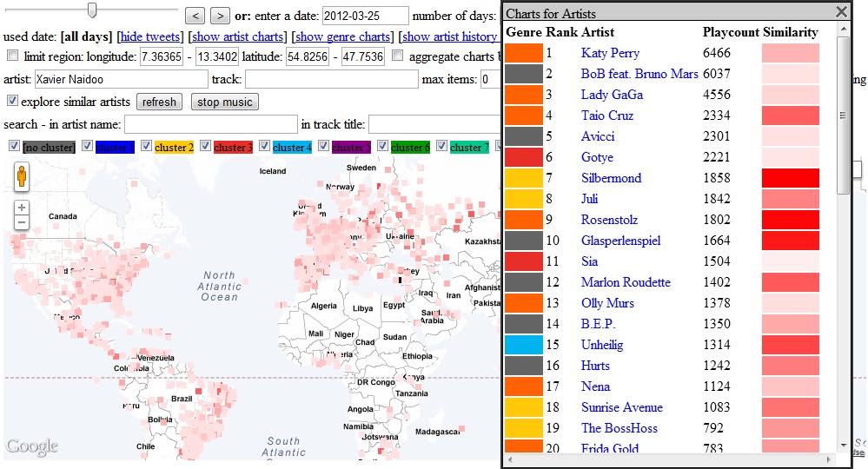Click the max items field
This screenshot has height=469, width=868.
tap(490, 79)
